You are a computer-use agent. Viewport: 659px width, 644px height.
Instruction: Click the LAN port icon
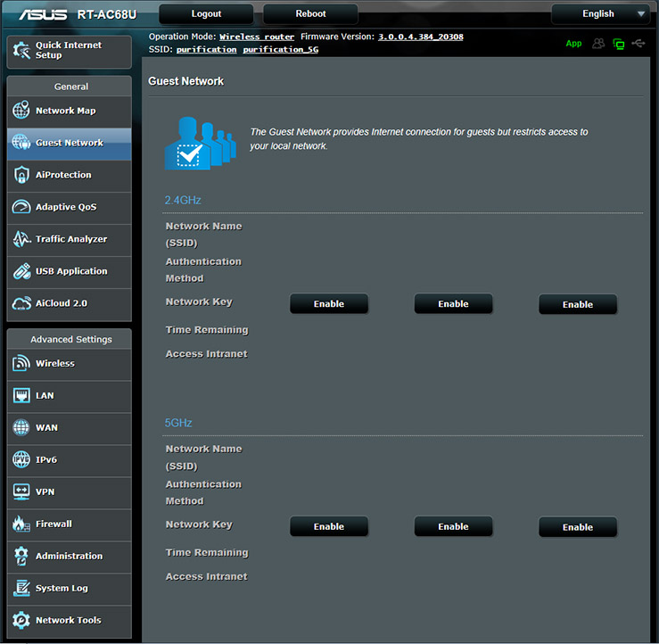tap(21, 395)
